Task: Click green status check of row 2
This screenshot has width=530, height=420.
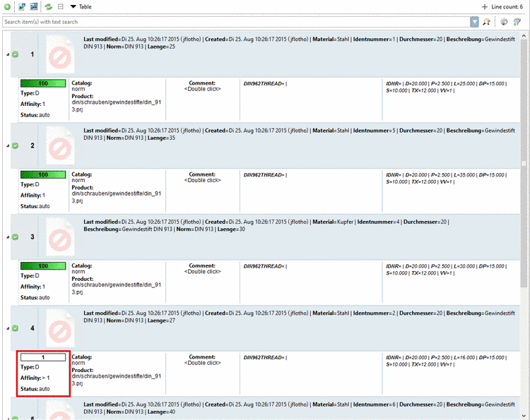Action: [16, 145]
